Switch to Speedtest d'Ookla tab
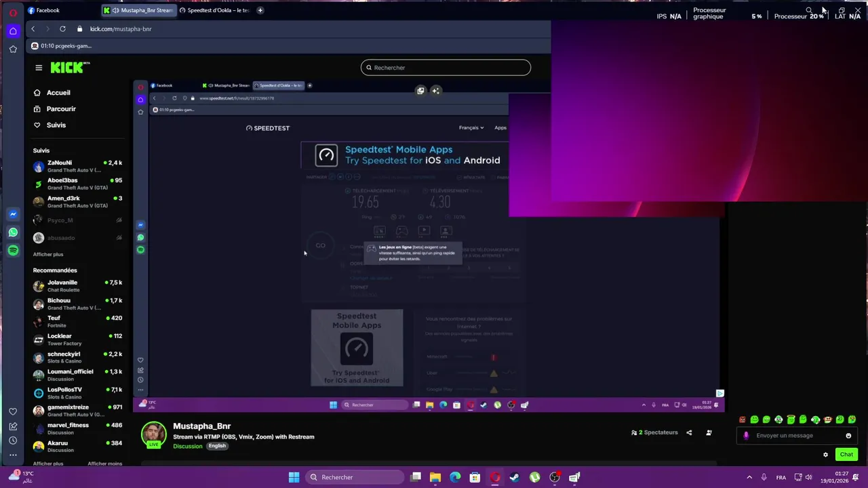 215,10
